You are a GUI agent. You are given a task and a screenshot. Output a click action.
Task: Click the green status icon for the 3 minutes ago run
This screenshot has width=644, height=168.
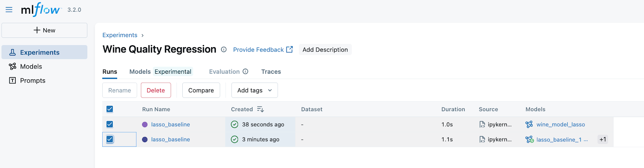[x=235, y=139]
